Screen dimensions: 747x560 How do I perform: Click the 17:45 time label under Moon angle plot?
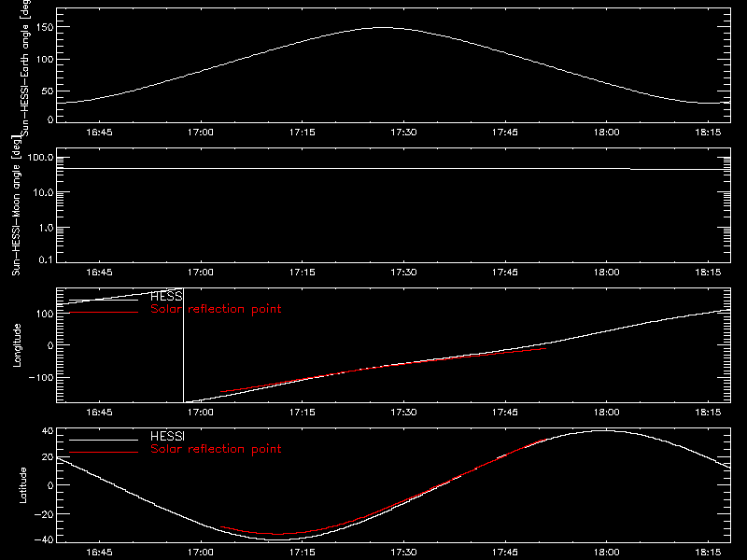pyautogui.click(x=505, y=273)
